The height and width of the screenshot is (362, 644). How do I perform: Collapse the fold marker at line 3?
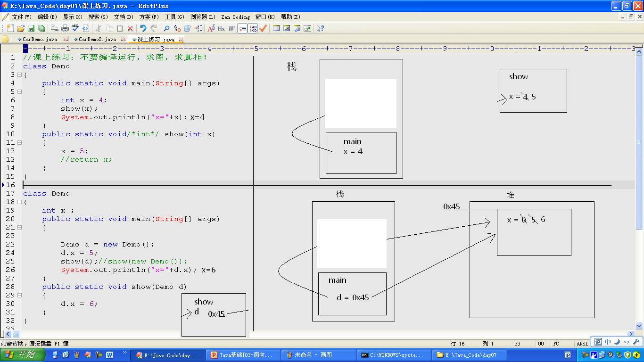[19, 74]
